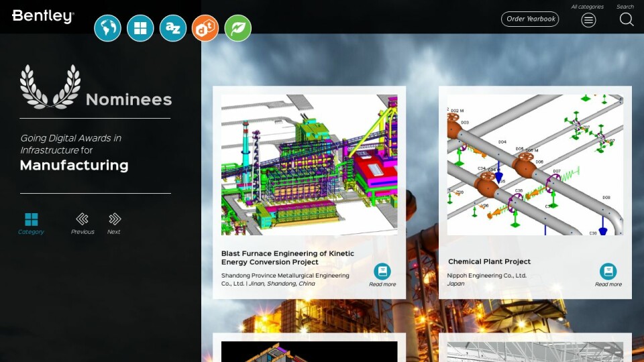Click the Bentley logo
This screenshot has height=362, width=644.
[x=43, y=16]
